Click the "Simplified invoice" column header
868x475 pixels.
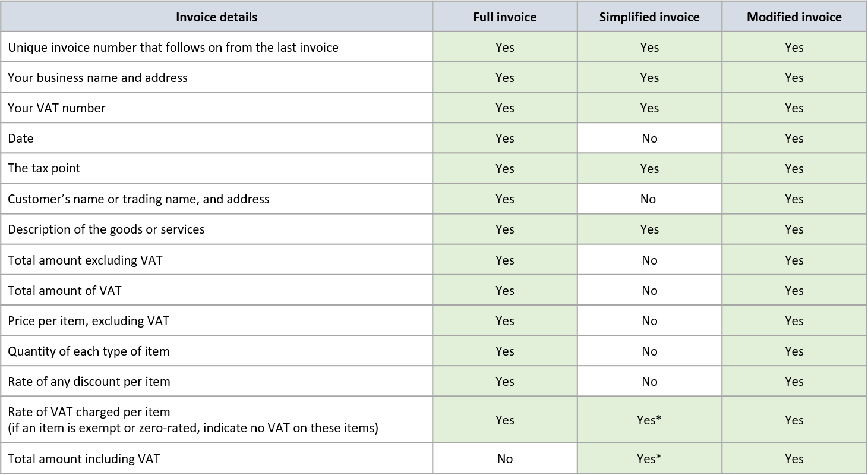tap(649, 17)
